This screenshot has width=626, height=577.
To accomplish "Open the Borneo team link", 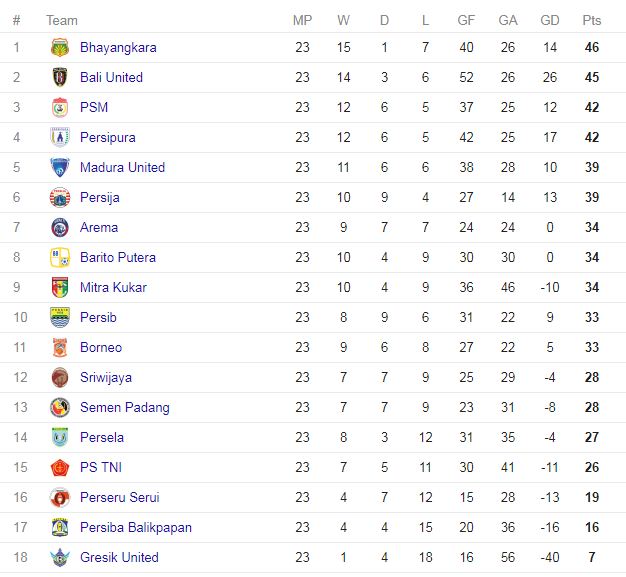I will click(x=101, y=347).
